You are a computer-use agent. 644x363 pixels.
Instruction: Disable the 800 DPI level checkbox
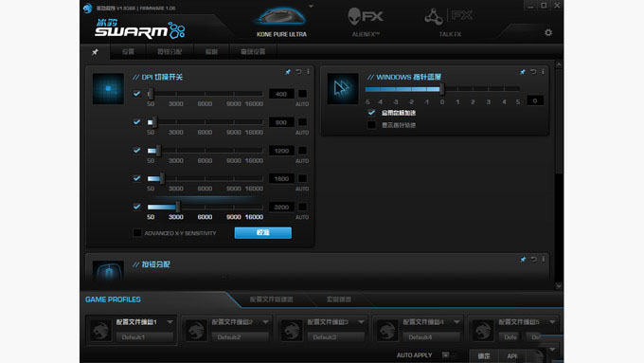click(x=136, y=122)
